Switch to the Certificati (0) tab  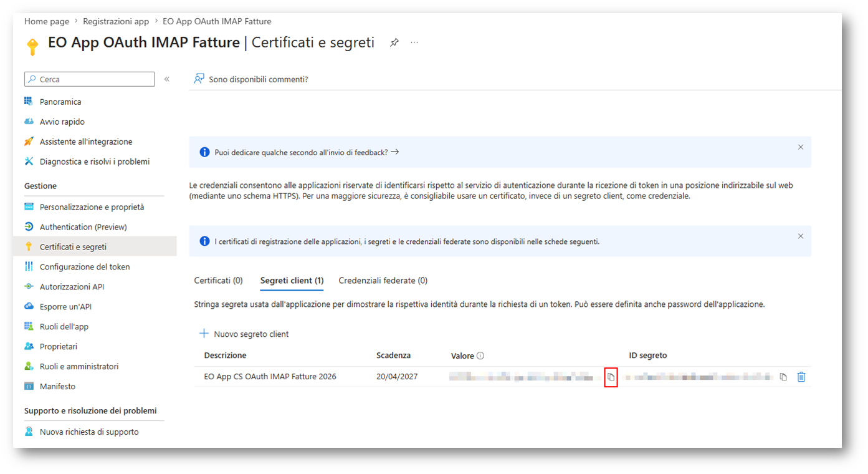pyautogui.click(x=218, y=281)
